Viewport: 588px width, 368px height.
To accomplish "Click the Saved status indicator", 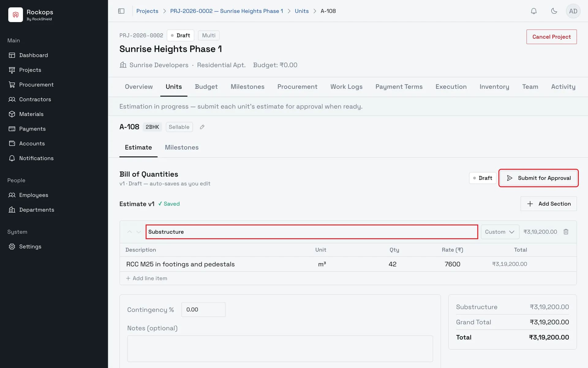I will coord(169,204).
